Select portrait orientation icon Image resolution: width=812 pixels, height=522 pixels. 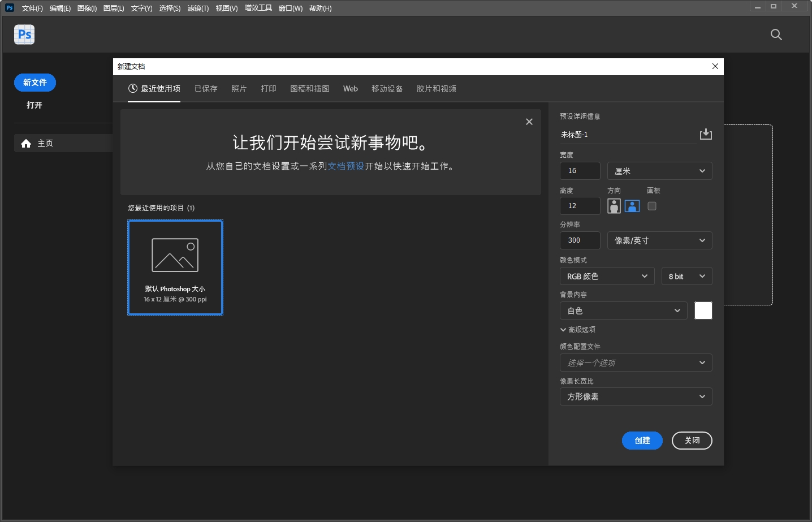tap(614, 206)
